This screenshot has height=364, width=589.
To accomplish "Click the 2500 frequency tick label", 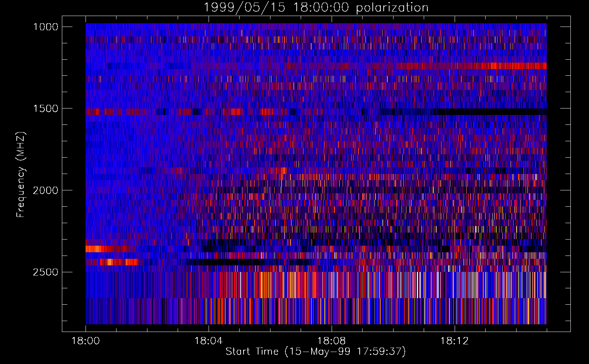I will coord(46,272).
